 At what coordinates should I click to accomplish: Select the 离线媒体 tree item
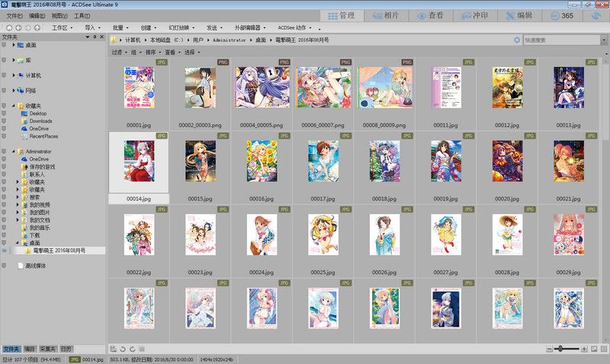(35, 266)
